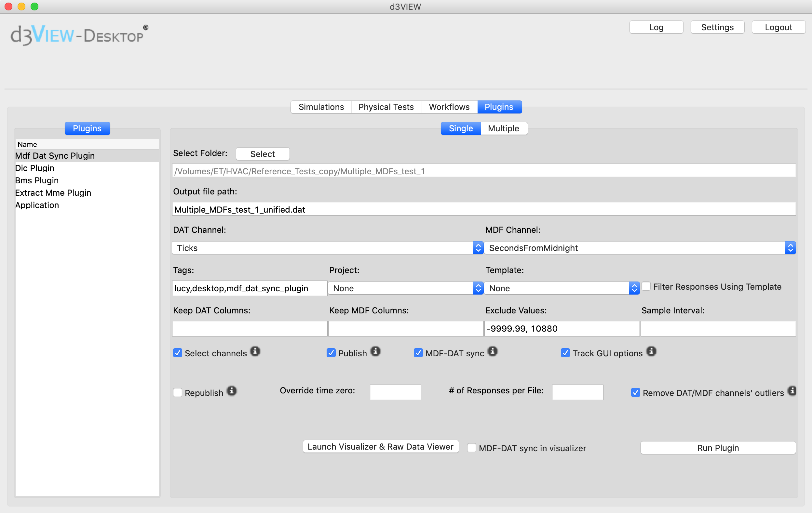
Task: Click the Republish info icon
Action: pyautogui.click(x=231, y=391)
